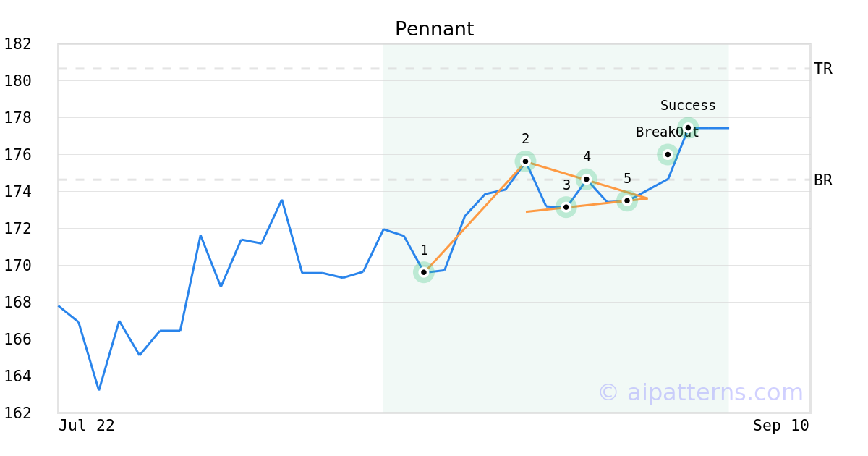Select pattern point 3 marker
Screen dimensions: 868x456
pyautogui.click(x=566, y=207)
